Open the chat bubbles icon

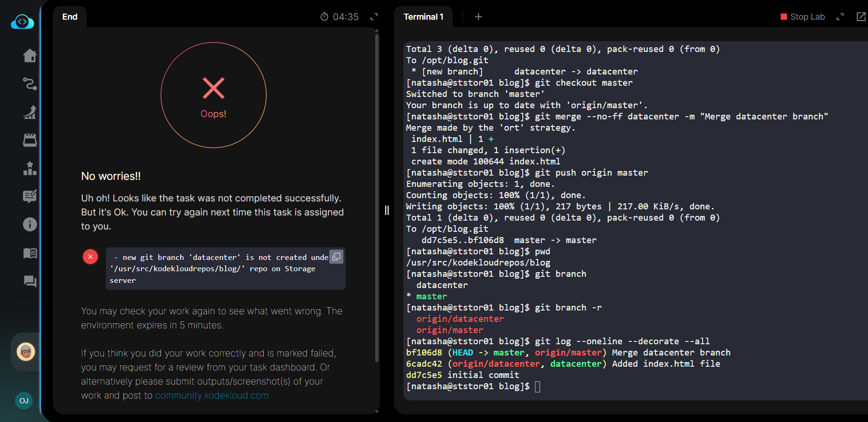[x=30, y=281]
